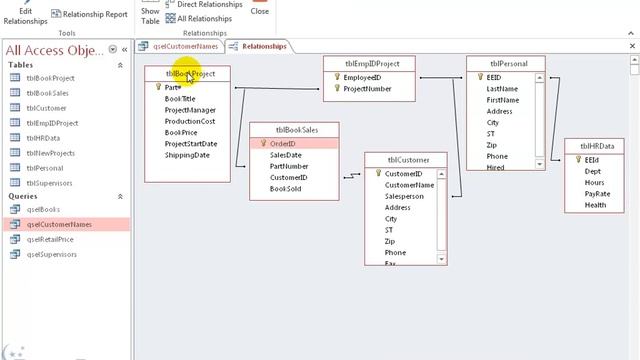The width and height of the screenshot is (640, 360).
Task: Click scroll up arrow in tblCustomer field list
Action: point(441,174)
